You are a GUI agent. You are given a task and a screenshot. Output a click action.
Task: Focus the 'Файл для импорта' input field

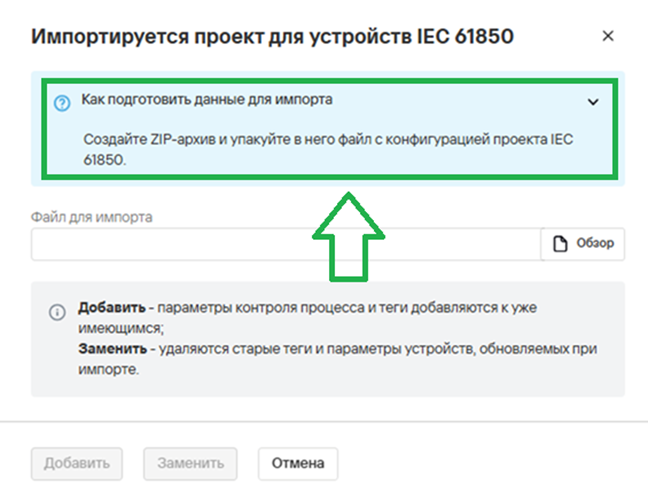pos(286,244)
